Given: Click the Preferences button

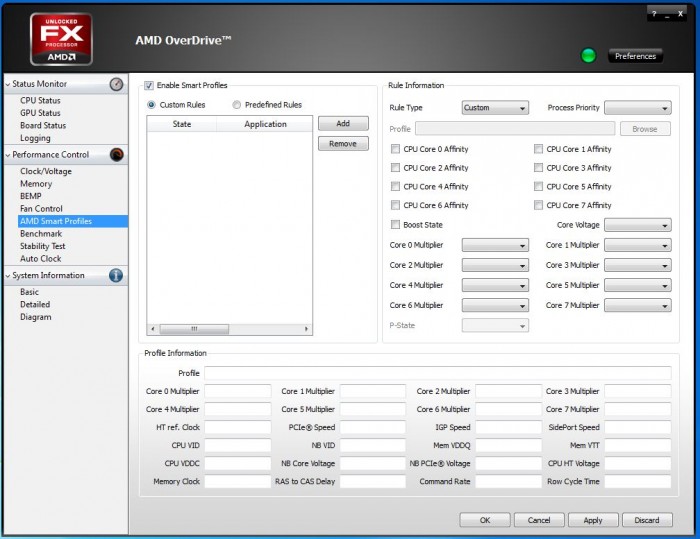Looking at the screenshot, I should tap(635, 56).
